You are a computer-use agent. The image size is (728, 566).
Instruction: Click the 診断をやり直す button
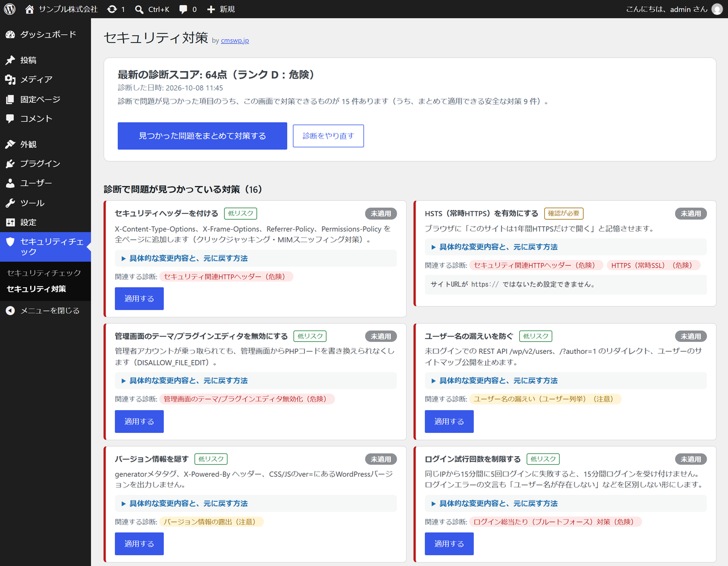pyautogui.click(x=328, y=136)
